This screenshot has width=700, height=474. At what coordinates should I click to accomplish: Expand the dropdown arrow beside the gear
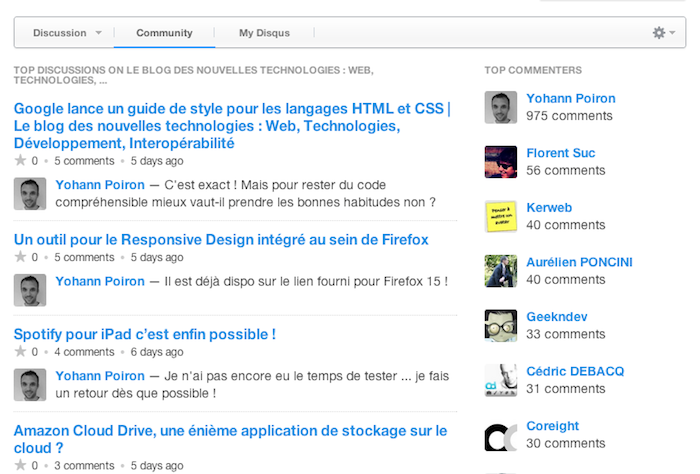672,34
